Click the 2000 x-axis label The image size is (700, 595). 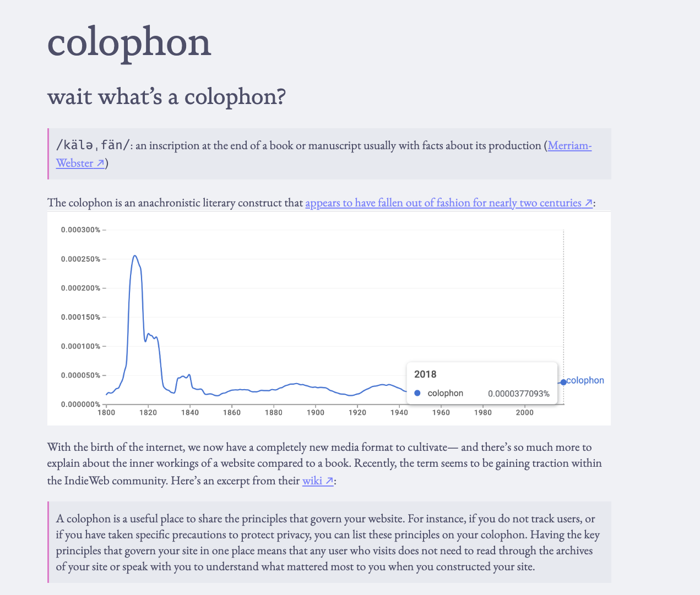coord(524,412)
